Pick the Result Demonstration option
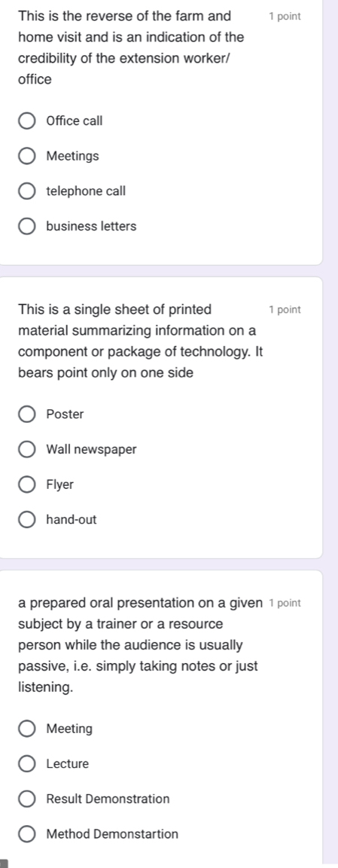The height and width of the screenshot is (868, 338). [26, 799]
